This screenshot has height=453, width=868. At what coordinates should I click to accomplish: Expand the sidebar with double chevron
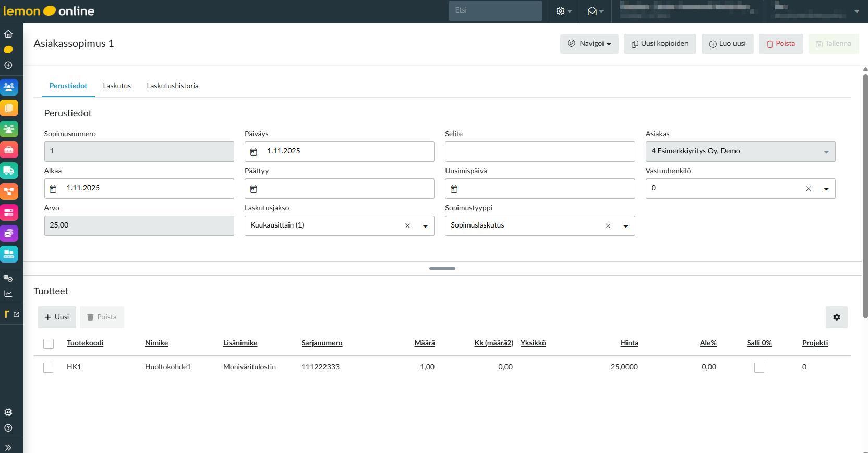tap(8, 447)
